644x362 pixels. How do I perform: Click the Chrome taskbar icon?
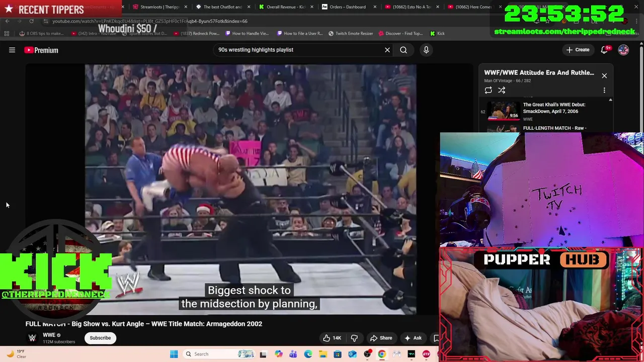tap(382, 354)
